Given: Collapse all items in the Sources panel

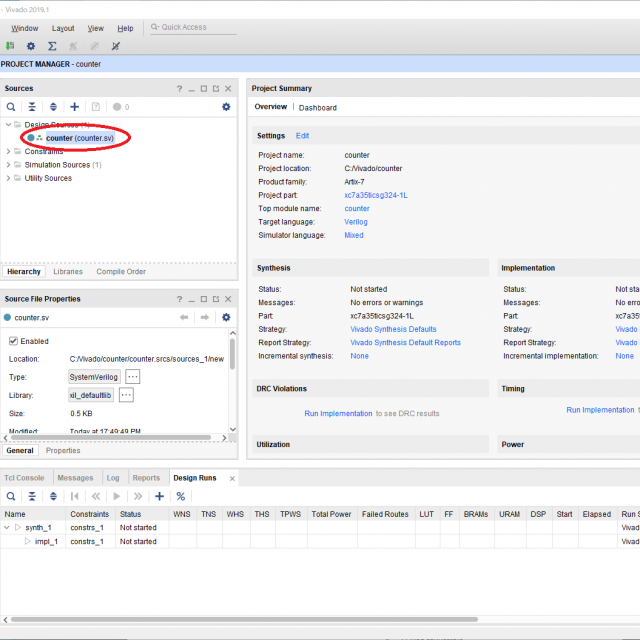Looking at the screenshot, I should [x=32, y=107].
